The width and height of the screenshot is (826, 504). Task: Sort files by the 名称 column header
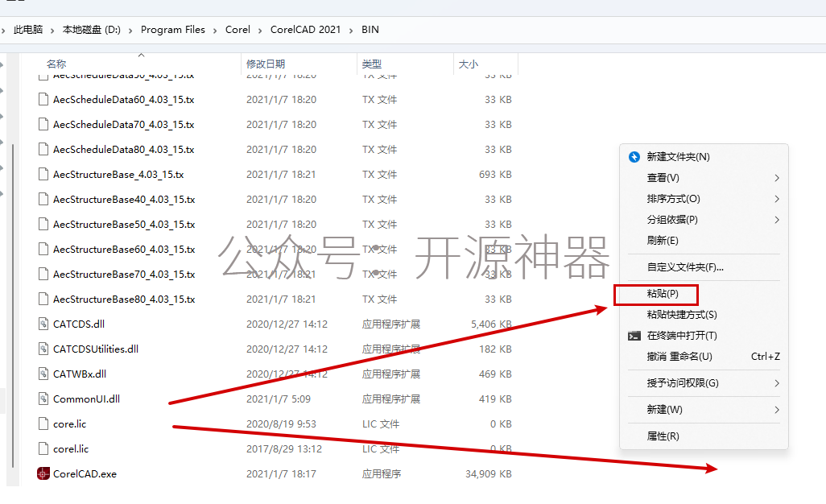tap(56, 64)
